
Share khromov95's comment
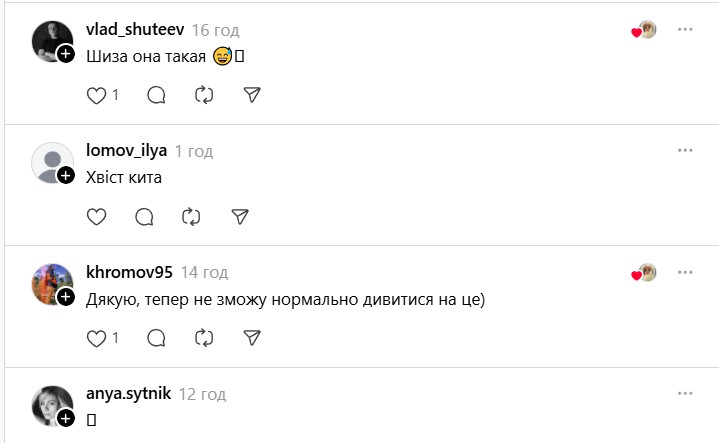point(252,338)
